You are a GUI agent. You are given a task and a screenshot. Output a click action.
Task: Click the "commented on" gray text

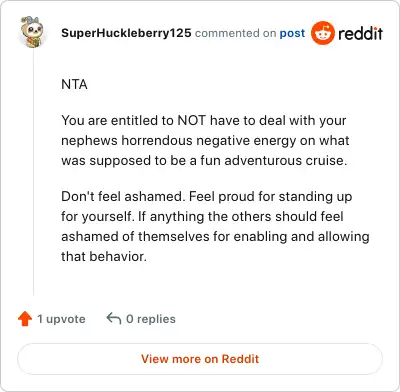coord(235,33)
